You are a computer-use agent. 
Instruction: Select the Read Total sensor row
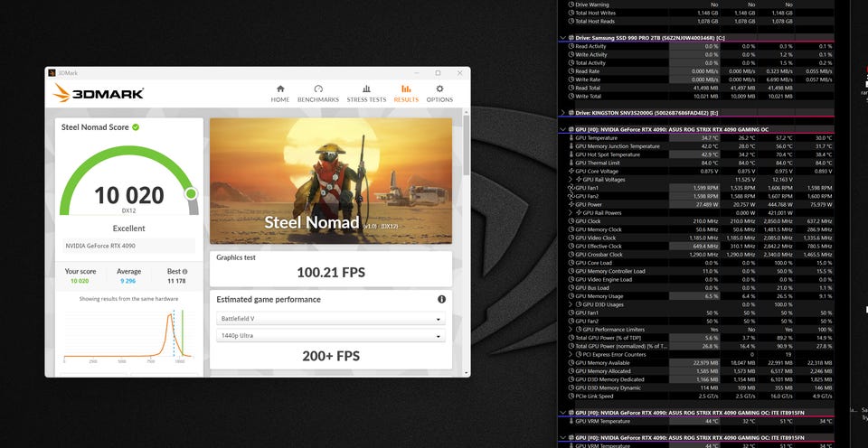tap(697, 88)
